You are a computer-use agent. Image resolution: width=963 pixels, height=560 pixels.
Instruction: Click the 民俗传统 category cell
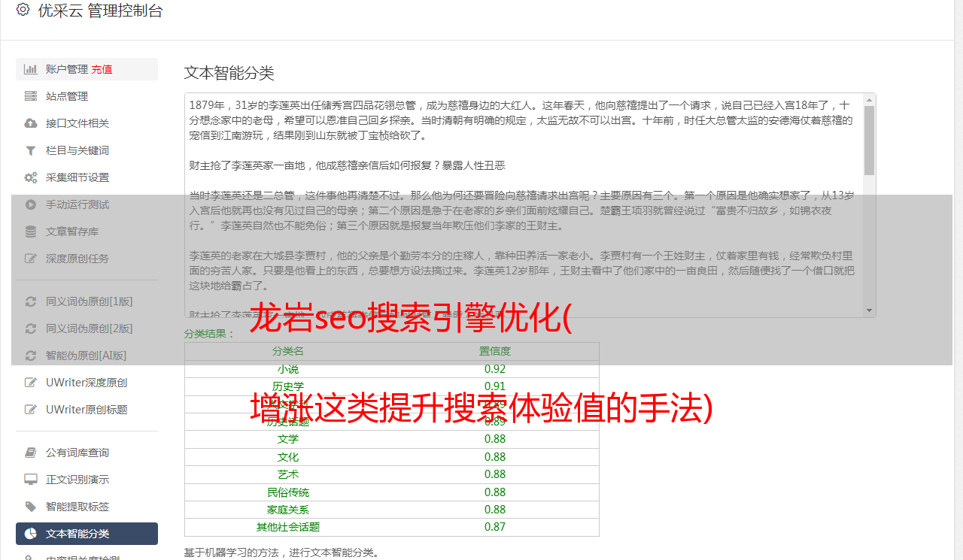[288, 492]
